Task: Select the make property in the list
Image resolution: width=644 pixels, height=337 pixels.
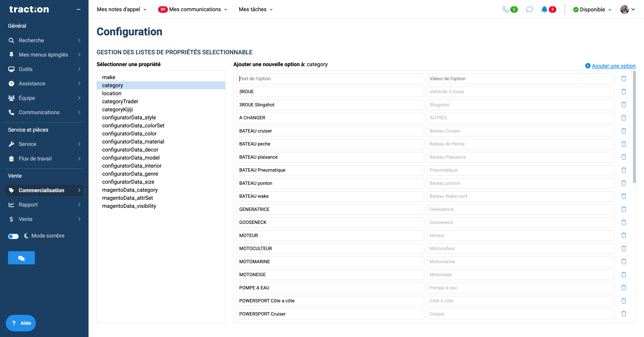Action: tap(161, 77)
